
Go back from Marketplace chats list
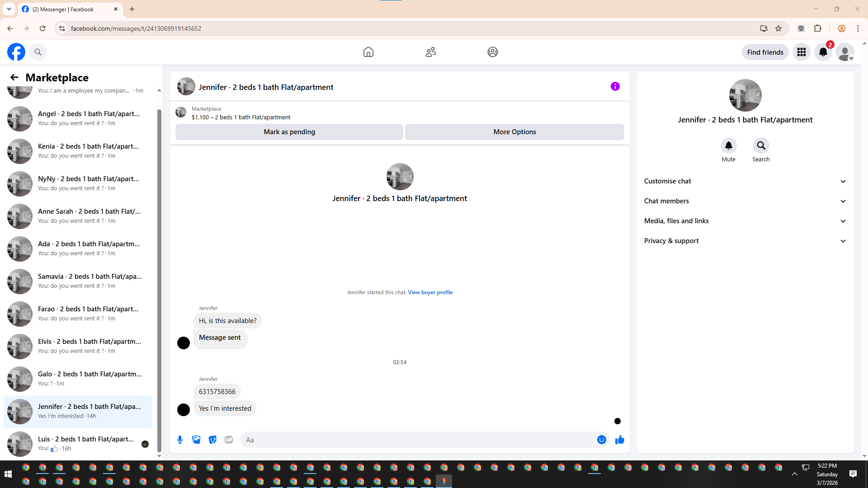click(14, 77)
